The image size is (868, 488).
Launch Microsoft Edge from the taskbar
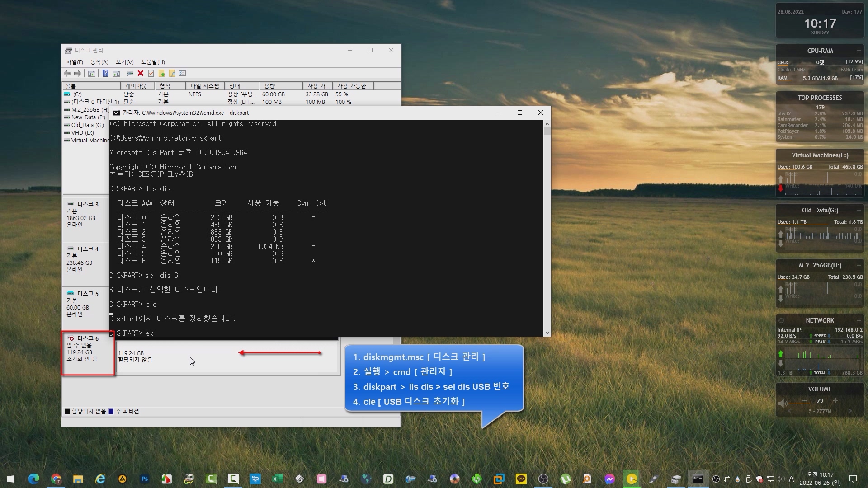click(34, 479)
